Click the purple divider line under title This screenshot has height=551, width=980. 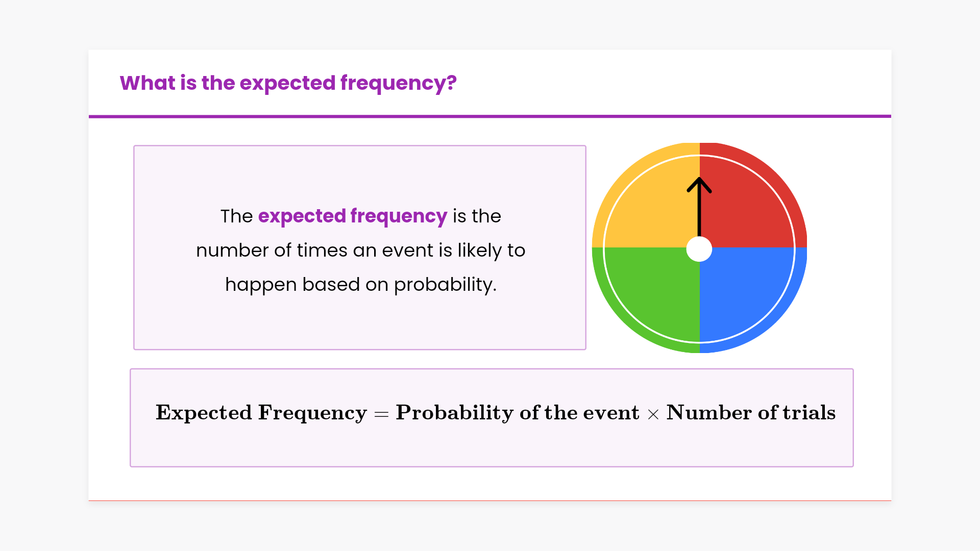pyautogui.click(x=490, y=116)
